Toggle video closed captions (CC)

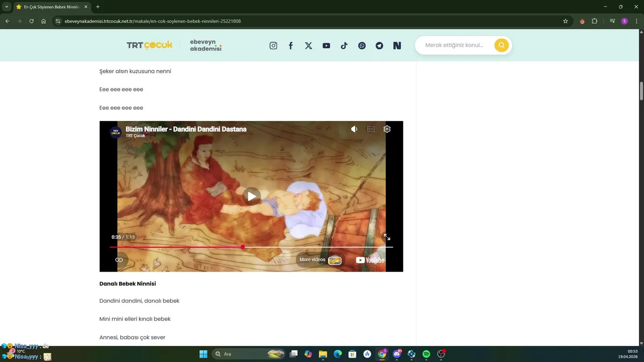coord(371,129)
